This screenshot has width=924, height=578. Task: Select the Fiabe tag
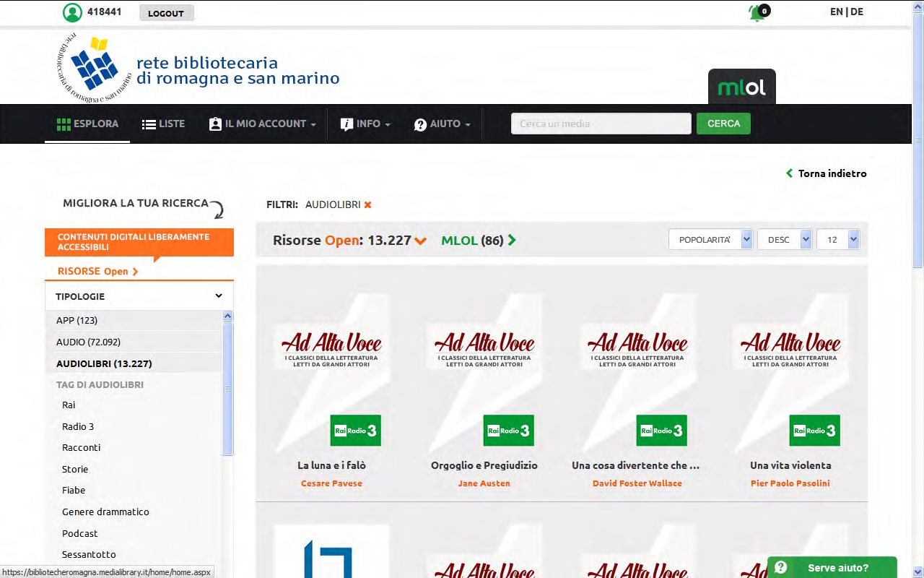[74, 491]
